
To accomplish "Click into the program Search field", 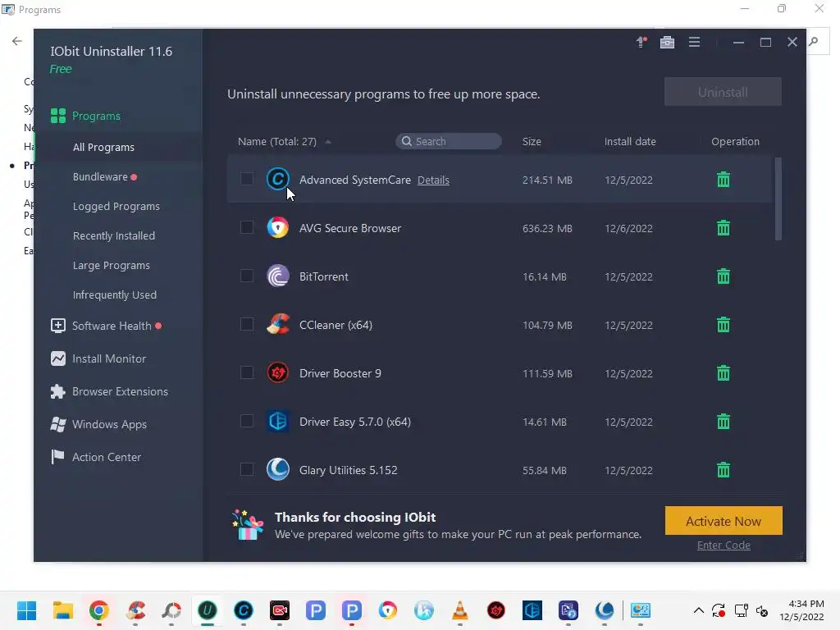I will [449, 141].
